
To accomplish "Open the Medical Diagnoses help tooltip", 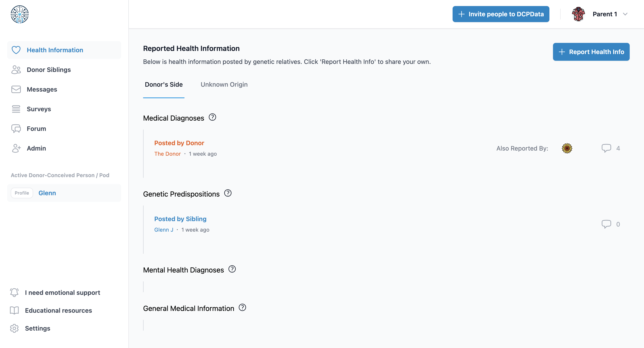I will pyautogui.click(x=212, y=117).
